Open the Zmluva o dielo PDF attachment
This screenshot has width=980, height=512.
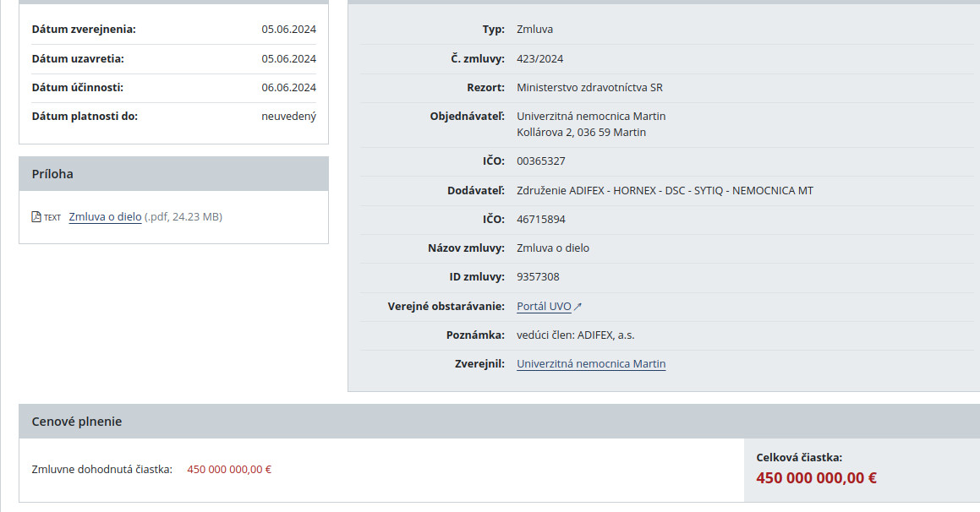click(x=105, y=217)
